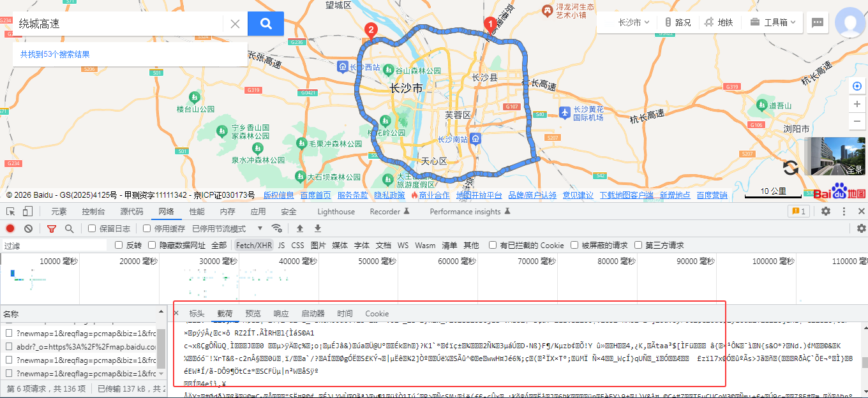Open the Cookie tab of request details
The width and height of the screenshot is (868, 398).
(377, 314)
